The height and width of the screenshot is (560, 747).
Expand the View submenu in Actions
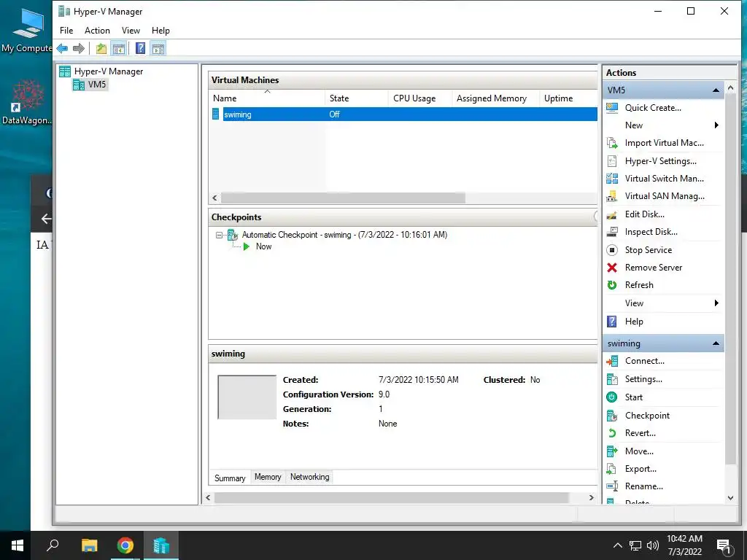click(x=716, y=303)
